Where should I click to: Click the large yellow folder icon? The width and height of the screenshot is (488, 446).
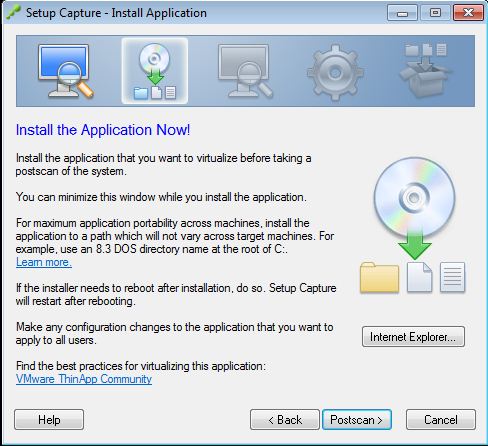pyautogui.click(x=379, y=277)
